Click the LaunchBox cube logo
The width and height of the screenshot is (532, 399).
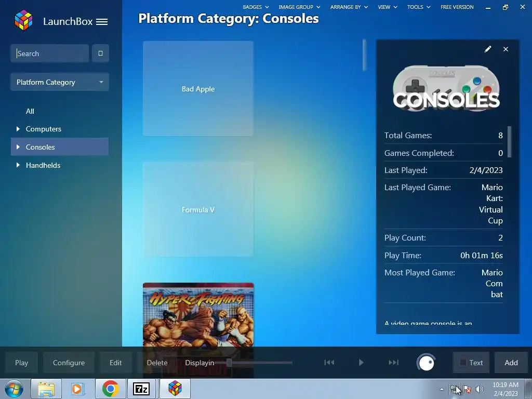[23, 20]
